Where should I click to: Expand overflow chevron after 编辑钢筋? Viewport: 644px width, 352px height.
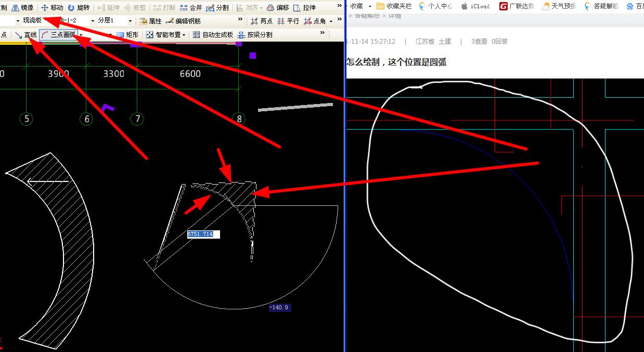(240, 20)
